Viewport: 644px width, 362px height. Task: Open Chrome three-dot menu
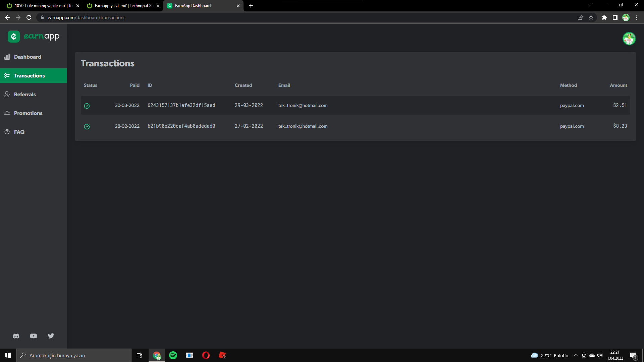click(x=637, y=17)
